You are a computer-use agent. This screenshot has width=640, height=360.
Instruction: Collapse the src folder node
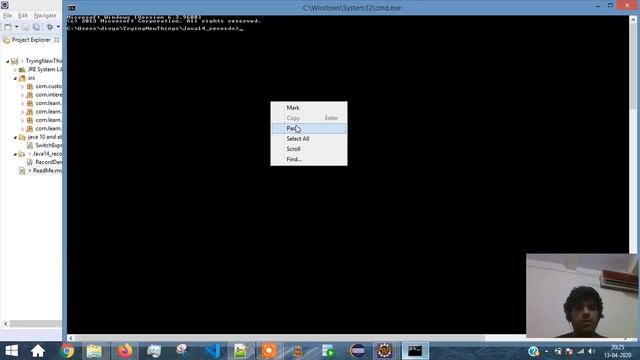pos(15,78)
